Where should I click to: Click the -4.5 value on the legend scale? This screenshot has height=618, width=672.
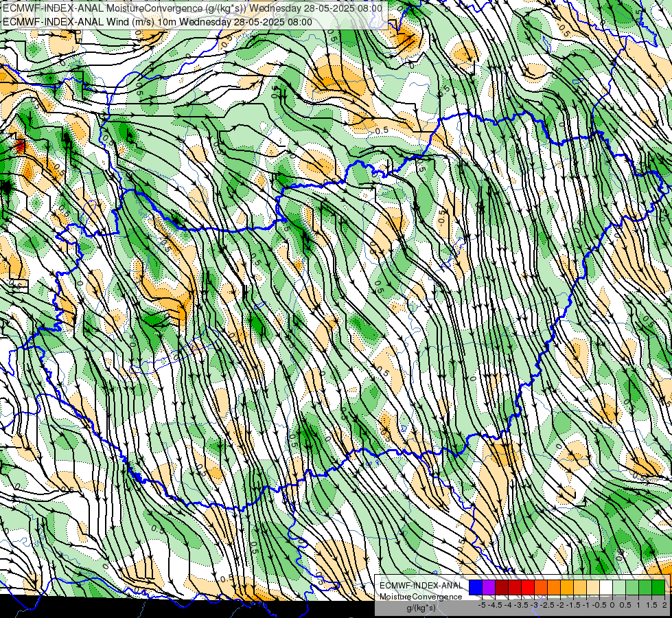pyautogui.click(x=496, y=605)
